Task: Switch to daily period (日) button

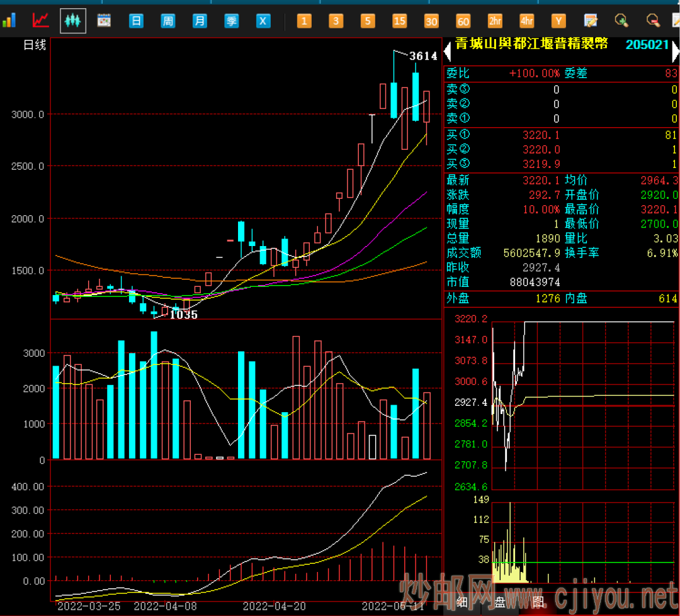Action: coord(136,21)
